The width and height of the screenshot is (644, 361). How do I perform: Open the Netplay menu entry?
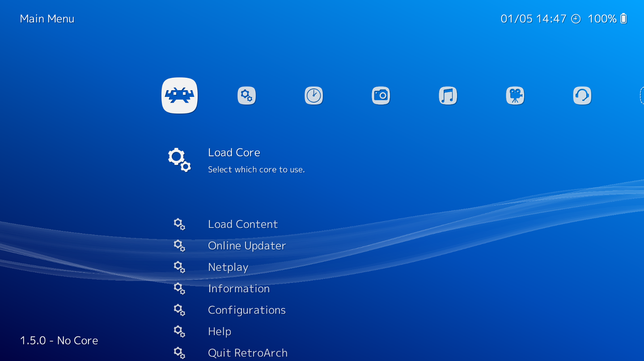(228, 267)
